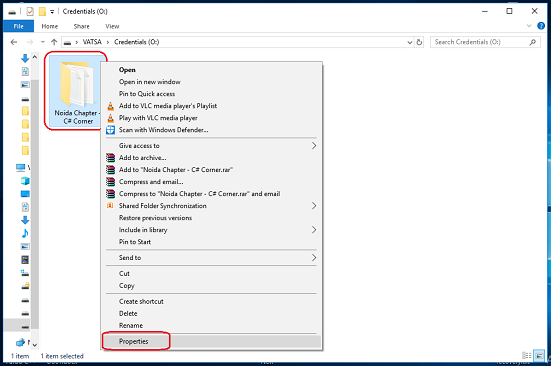Open the Customize Quick Access Toolbar dropdown
This screenshot has width=551, height=366.
click(52, 12)
